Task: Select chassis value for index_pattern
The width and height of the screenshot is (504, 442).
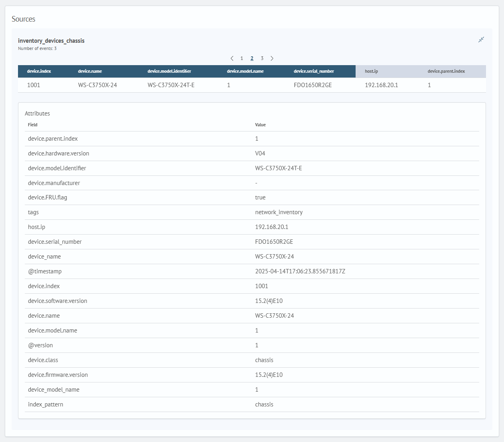Action: (264, 404)
